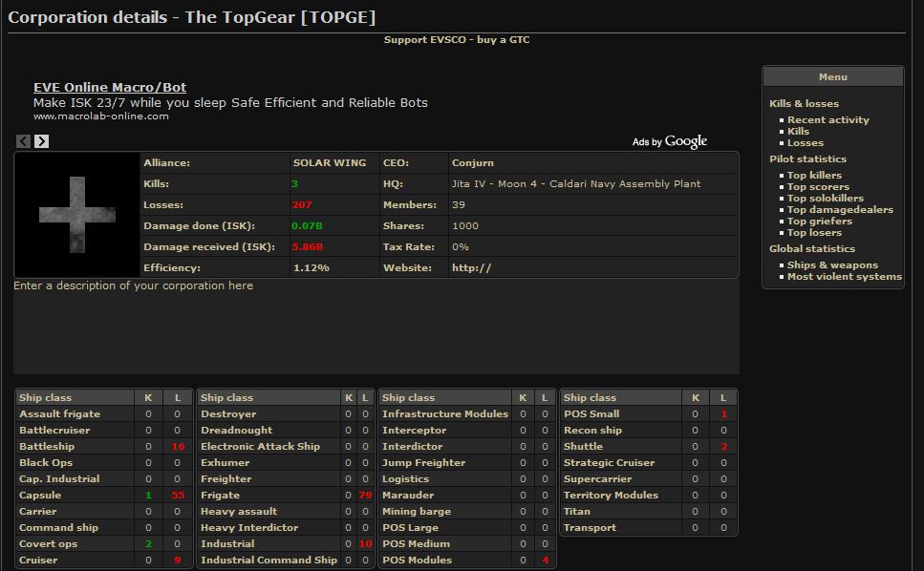924x571 pixels.
Task: Click the previous ad arrow icon
Action: (23, 141)
